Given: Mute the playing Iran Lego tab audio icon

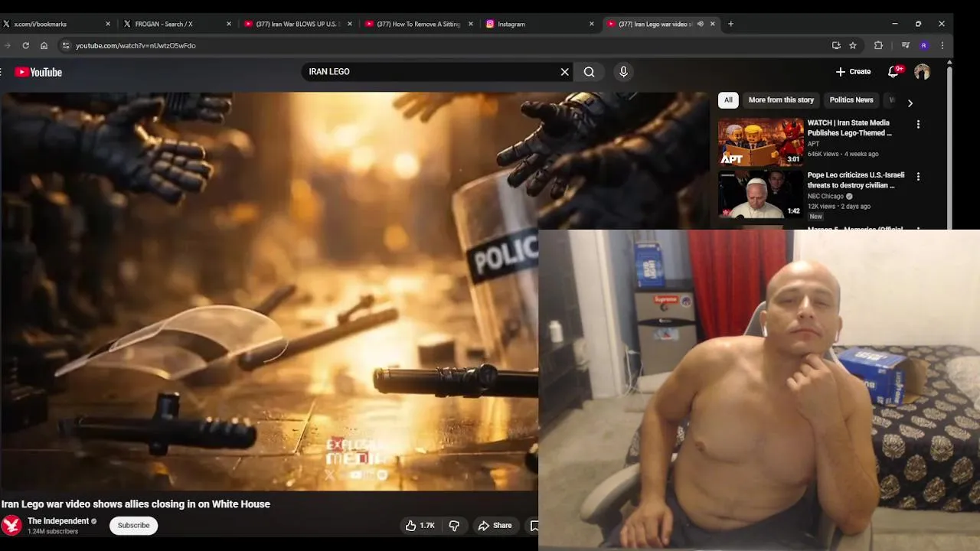Looking at the screenshot, I should pos(700,24).
